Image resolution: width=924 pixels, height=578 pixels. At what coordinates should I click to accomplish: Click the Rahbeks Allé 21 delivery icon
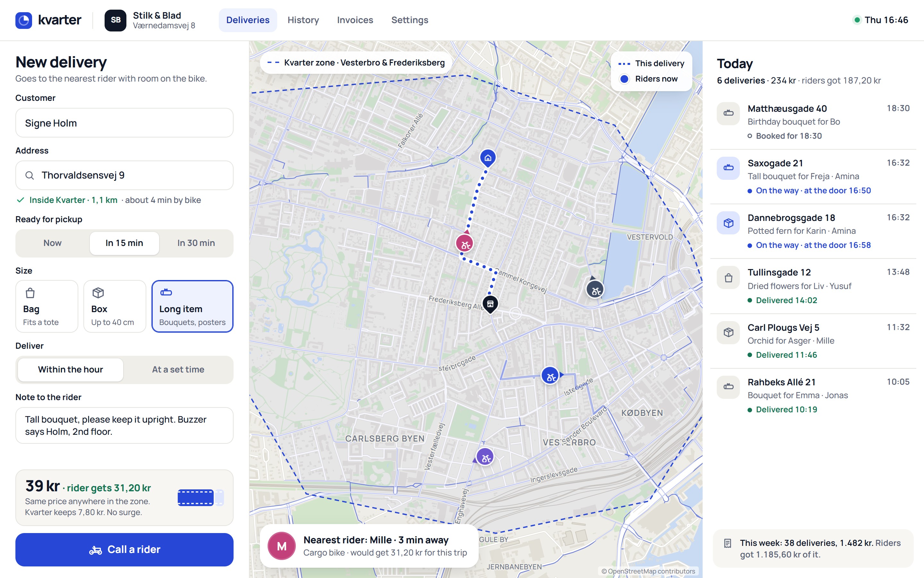point(728,387)
